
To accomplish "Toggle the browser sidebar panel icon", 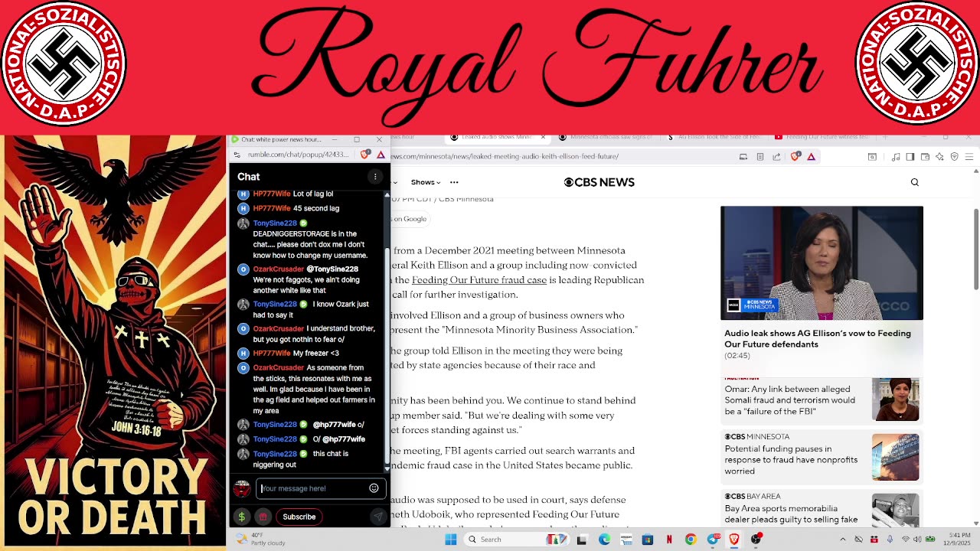I will click(x=910, y=156).
